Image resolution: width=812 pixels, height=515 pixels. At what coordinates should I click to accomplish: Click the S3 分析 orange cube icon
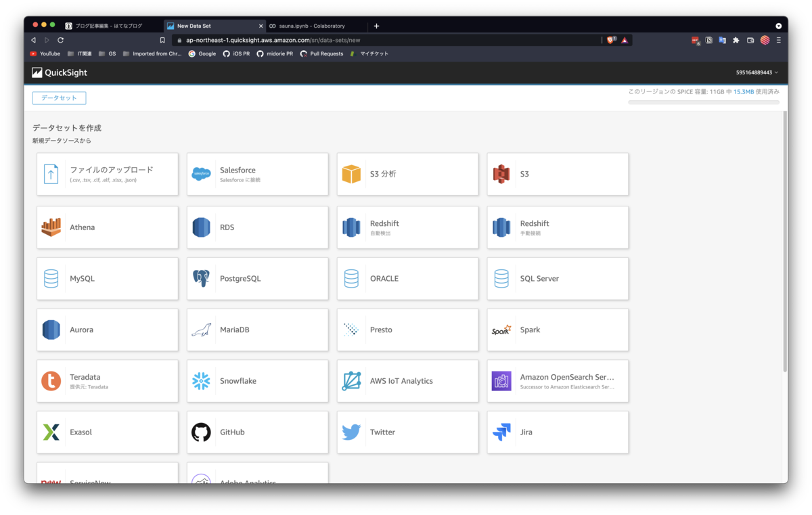(x=351, y=174)
